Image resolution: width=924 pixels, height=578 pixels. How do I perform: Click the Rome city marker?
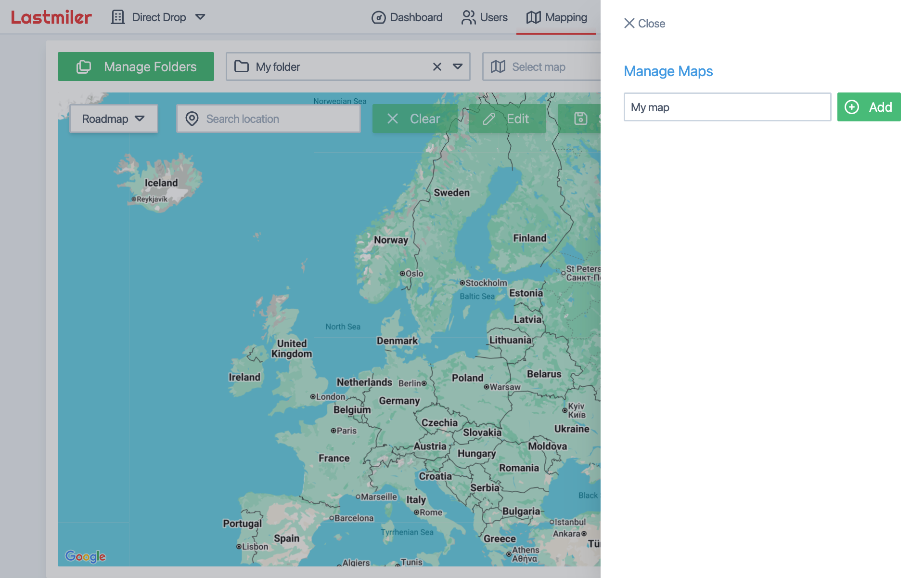[417, 512]
